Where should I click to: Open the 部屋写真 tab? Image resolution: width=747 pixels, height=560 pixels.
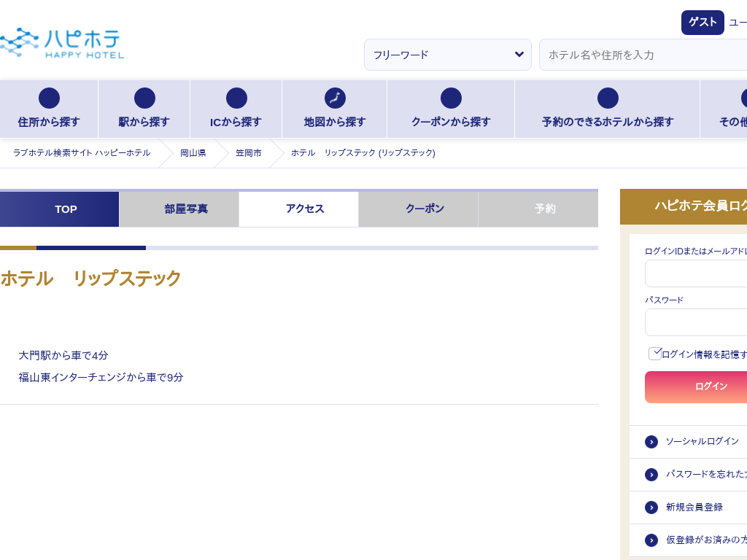179,209
